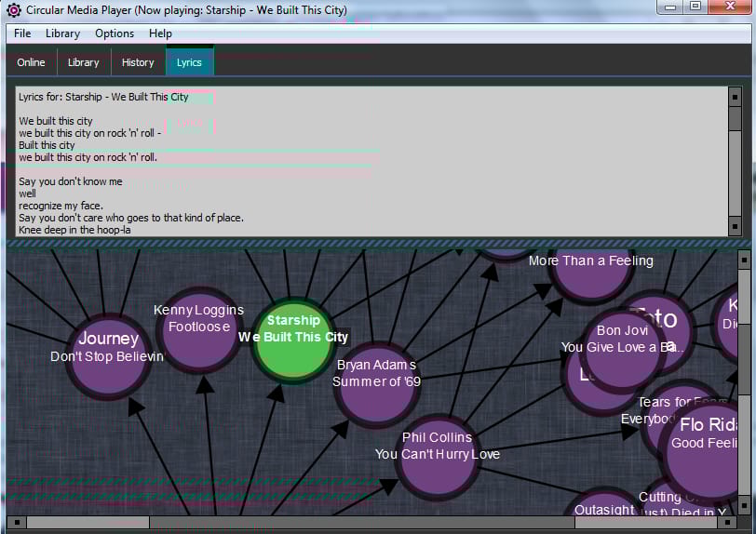The image size is (756, 534).
Task: Click the lyrics panel scroll down arrow
Action: tap(735, 226)
